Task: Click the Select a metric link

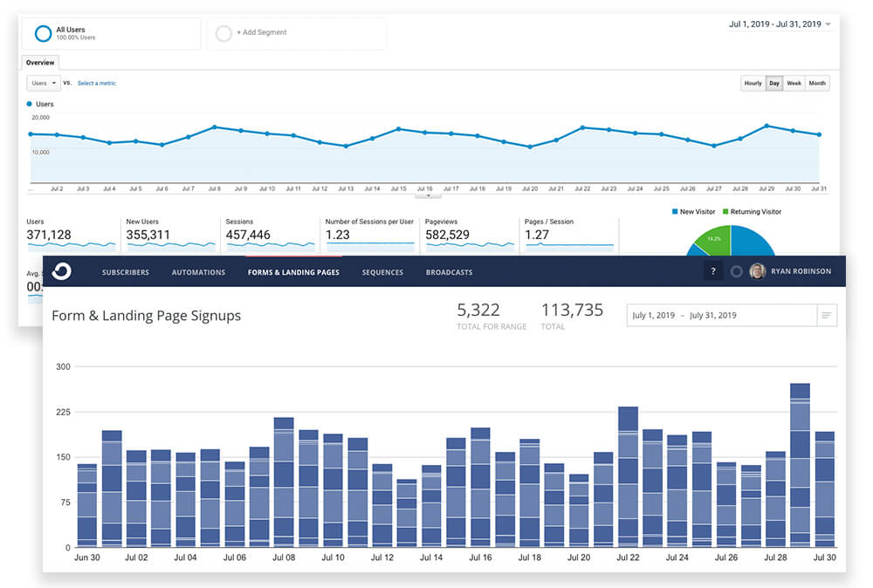Action: (96, 83)
